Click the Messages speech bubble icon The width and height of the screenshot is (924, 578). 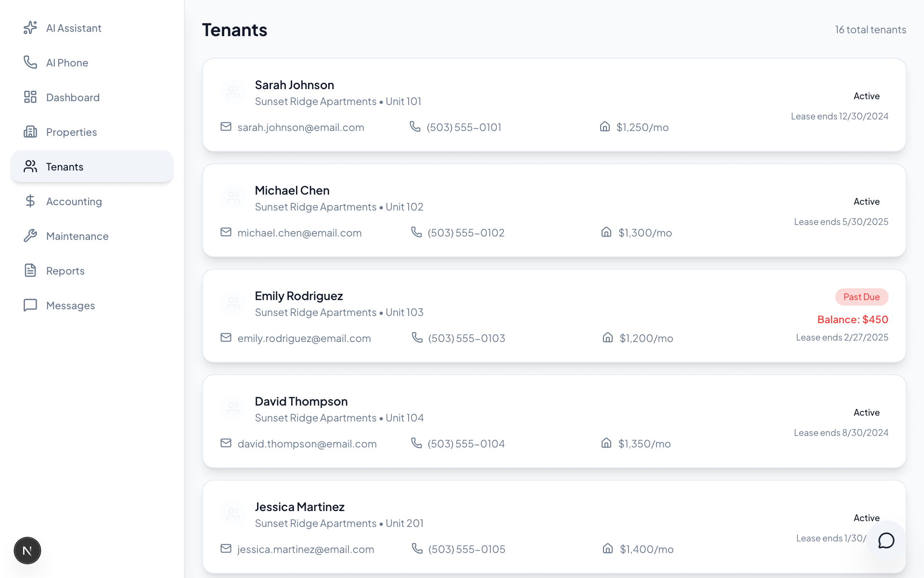point(30,305)
